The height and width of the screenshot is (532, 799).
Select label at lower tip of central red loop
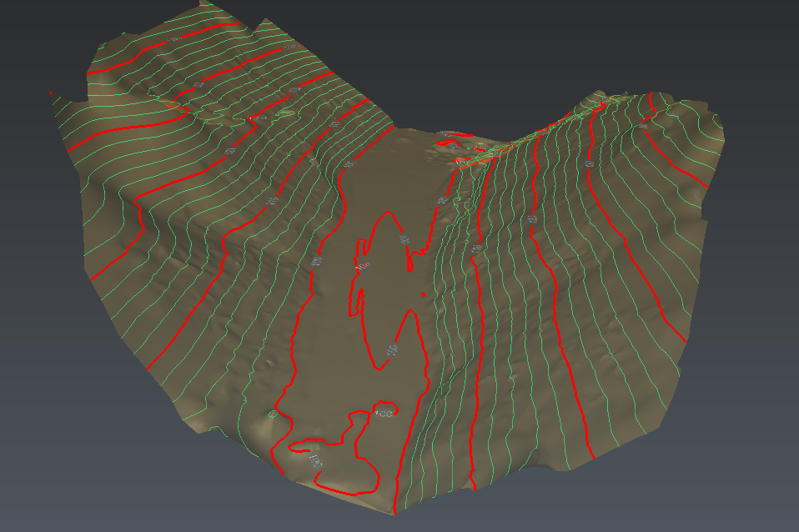coord(390,349)
